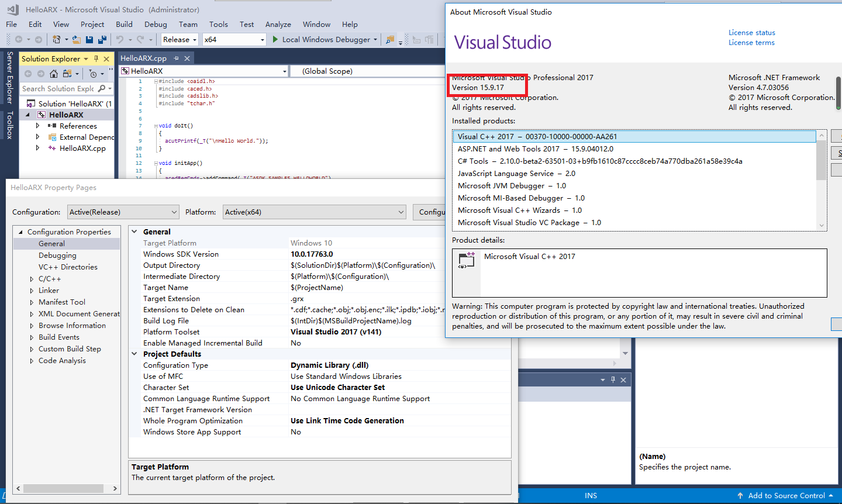
Task: Click the Save All toolbar icon
Action: pyautogui.click(x=102, y=40)
